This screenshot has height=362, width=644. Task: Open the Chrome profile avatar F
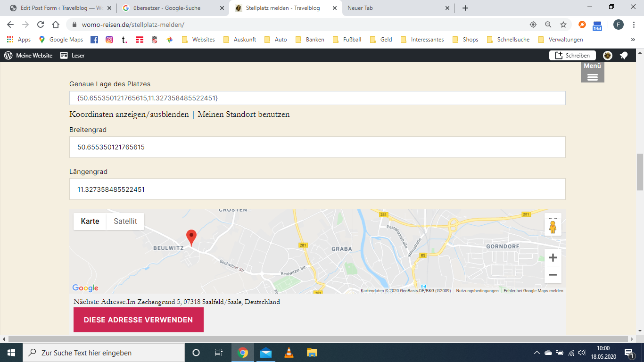[x=618, y=25]
